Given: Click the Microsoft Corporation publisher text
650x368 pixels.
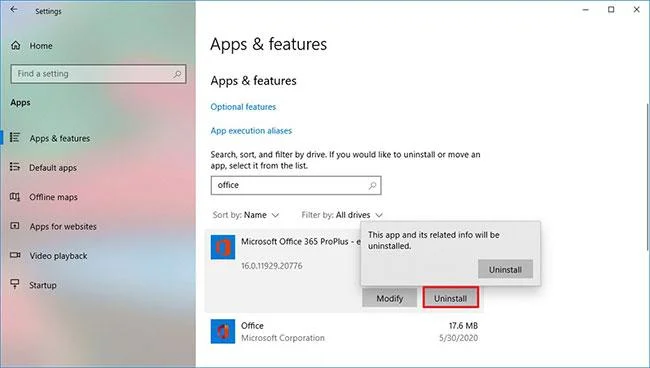Looking at the screenshot, I should pos(283,338).
